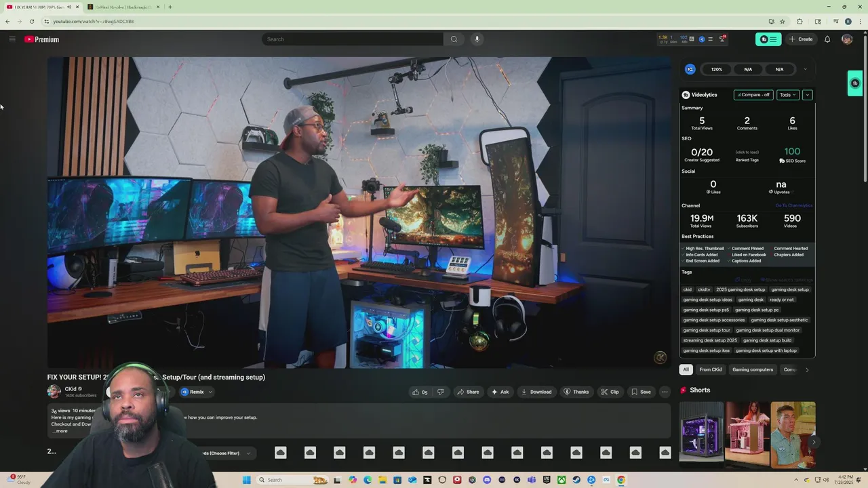Open the CKid channel name link
The image size is (868, 488).
pos(71,389)
